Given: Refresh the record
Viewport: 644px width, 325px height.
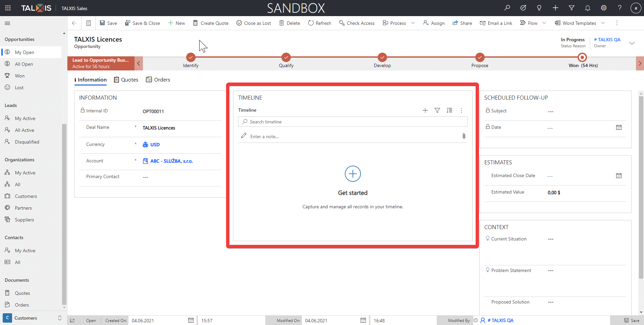Looking at the screenshot, I should (320, 23).
